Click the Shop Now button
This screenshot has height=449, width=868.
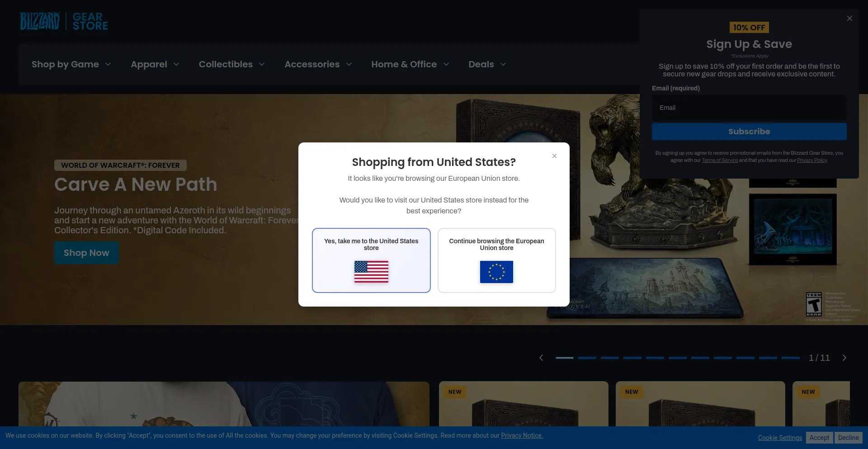tap(86, 253)
